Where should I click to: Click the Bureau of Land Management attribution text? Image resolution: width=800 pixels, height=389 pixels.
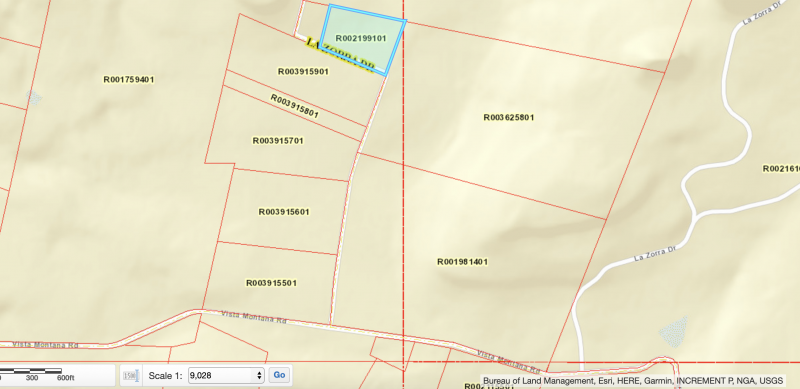coord(633,381)
